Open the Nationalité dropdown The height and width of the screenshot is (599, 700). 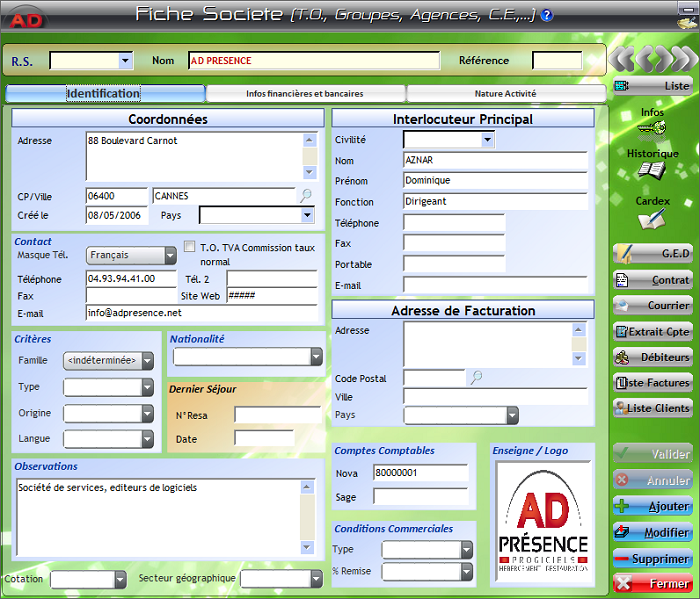coord(316,357)
